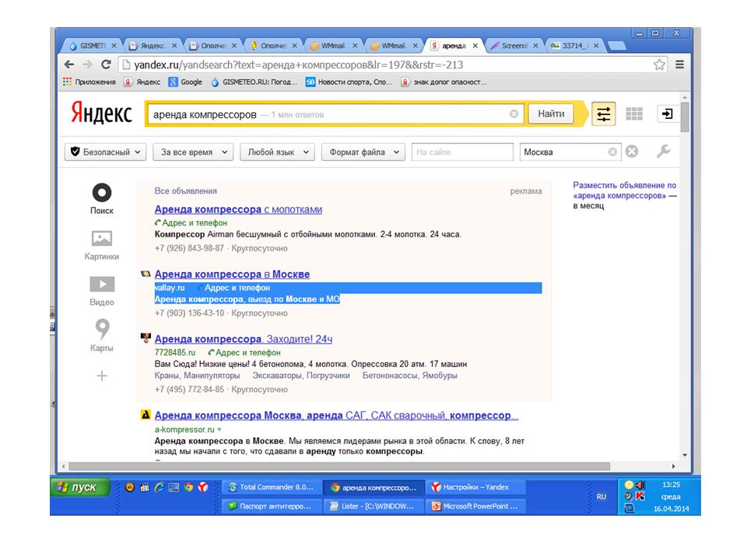The height and width of the screenshot is (560, 747).
Task: Clear the Москва region field
Action: pos(612,152)
